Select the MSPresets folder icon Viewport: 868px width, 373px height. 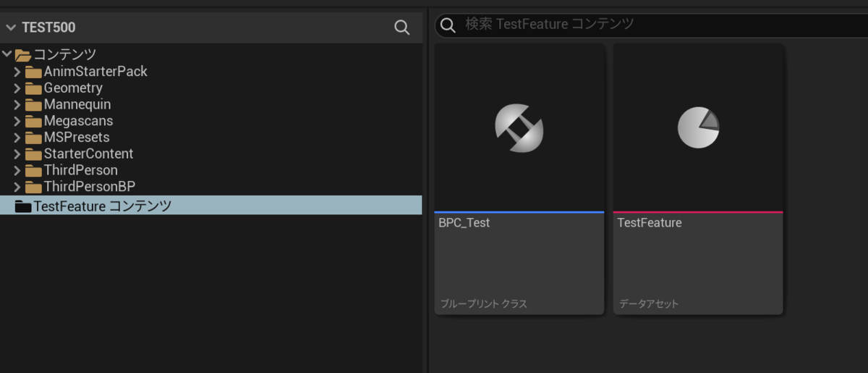point(33,138)
